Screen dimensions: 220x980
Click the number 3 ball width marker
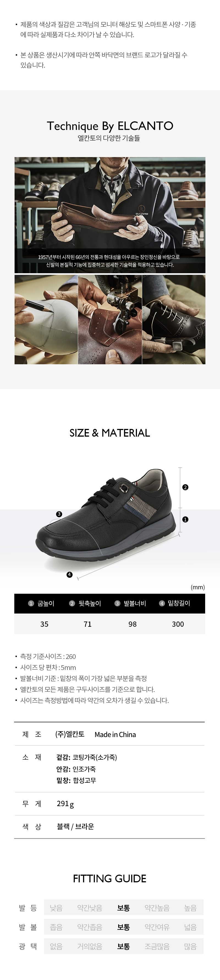[59, 514]
